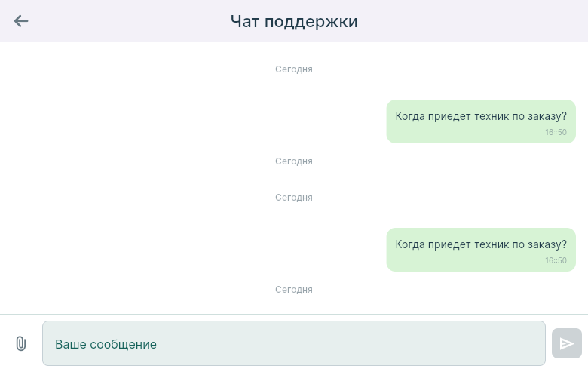Click the word "Когда" in the first message

coord(411,116)
